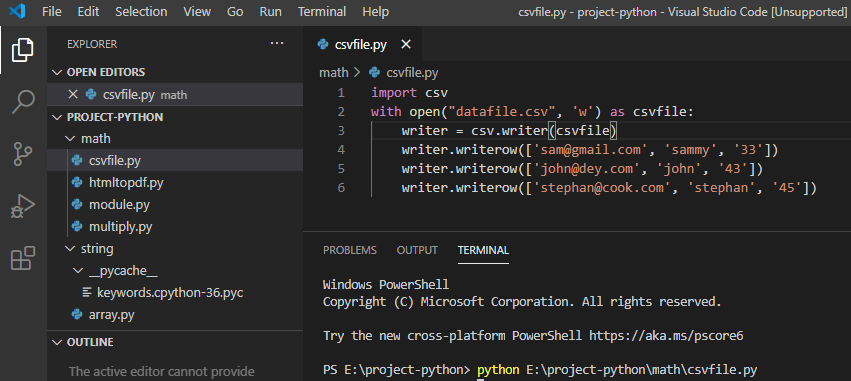Image resolution: width=851 pixels, height=381 pixels.
Task: Close the csvfile.py editor tab
Action: tap(406, 45)
